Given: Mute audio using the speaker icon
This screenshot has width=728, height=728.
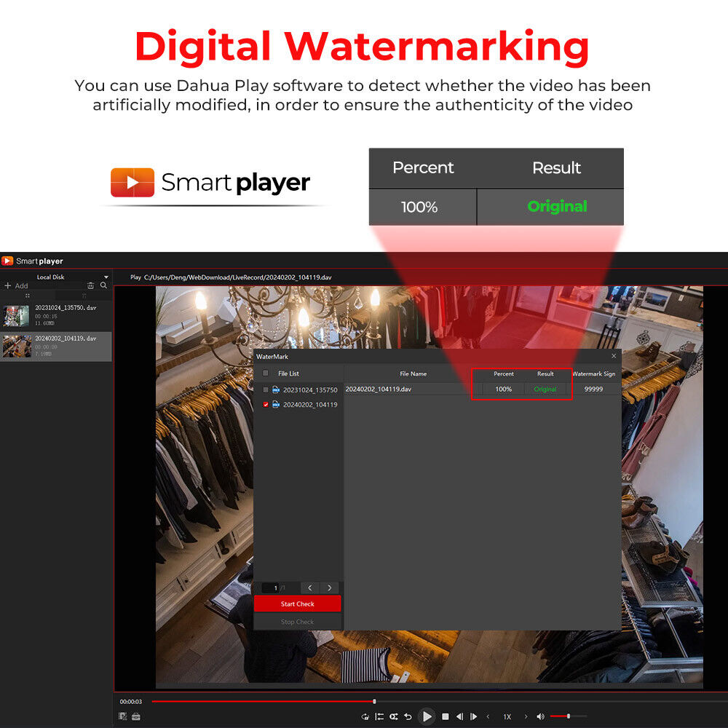Looking at the screenshot, I should pos(540,716).
